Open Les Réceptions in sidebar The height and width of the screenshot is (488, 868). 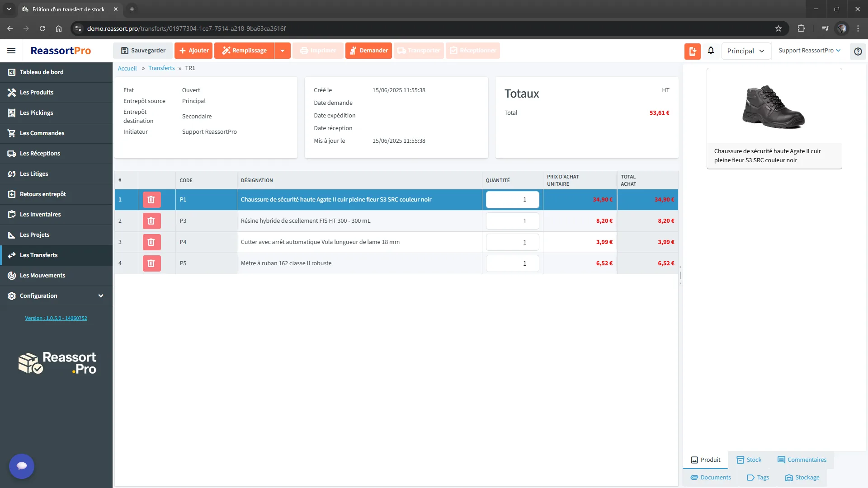pyautogui.click(x=57, y=154)
